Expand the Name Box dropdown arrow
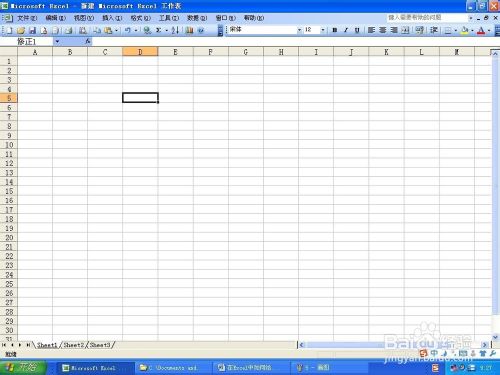Screen dimensions: 500x375 pyautogui.click(x=57, y=41)
